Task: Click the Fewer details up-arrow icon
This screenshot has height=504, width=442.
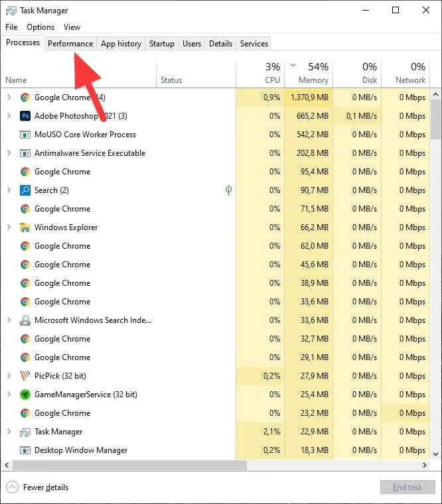Action: pos(12,487)
